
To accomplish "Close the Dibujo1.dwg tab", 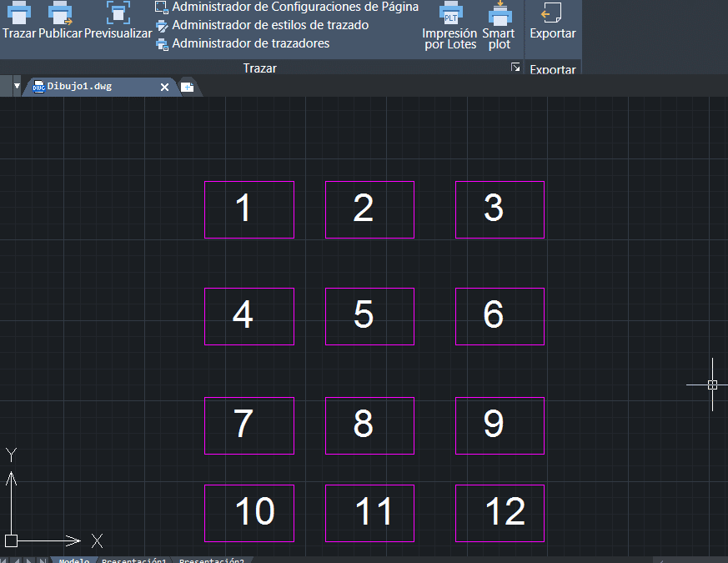I will point(164,88).
